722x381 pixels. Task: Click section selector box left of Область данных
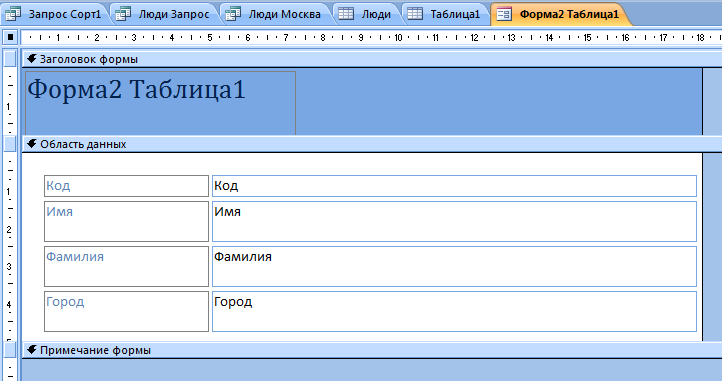[x=10, y=144]
